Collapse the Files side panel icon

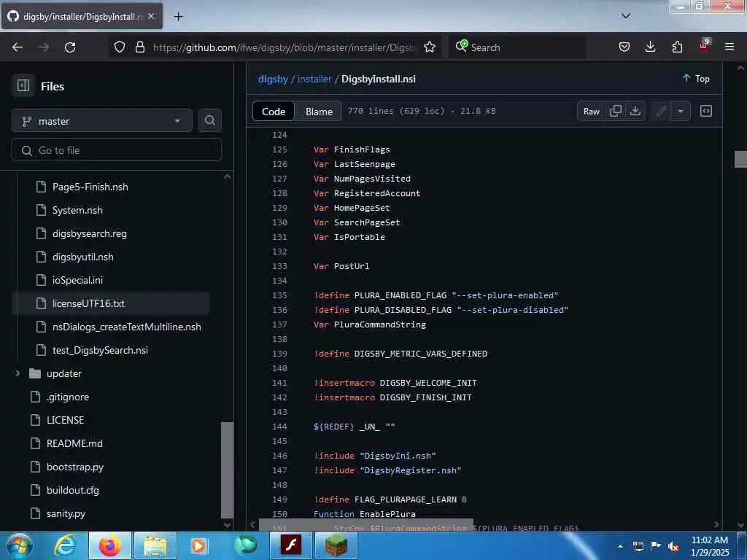point(23,86)
